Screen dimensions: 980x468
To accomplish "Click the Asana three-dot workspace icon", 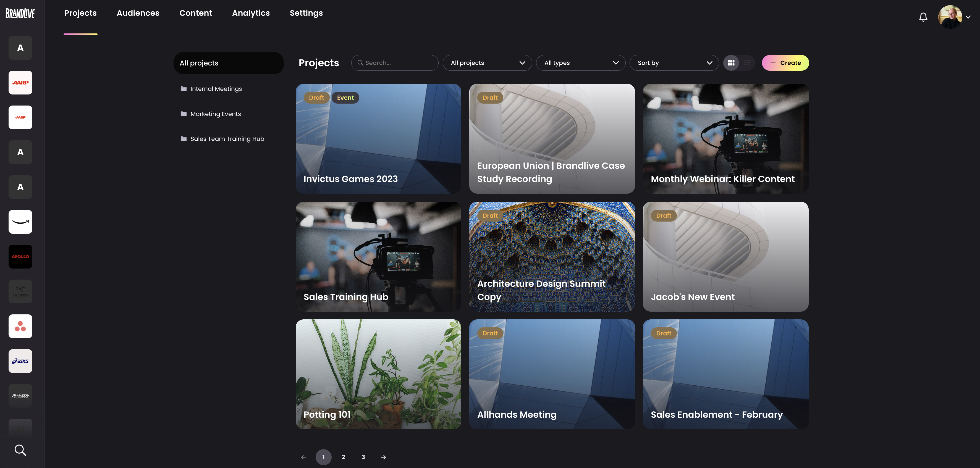I will (x=20, y=326).
